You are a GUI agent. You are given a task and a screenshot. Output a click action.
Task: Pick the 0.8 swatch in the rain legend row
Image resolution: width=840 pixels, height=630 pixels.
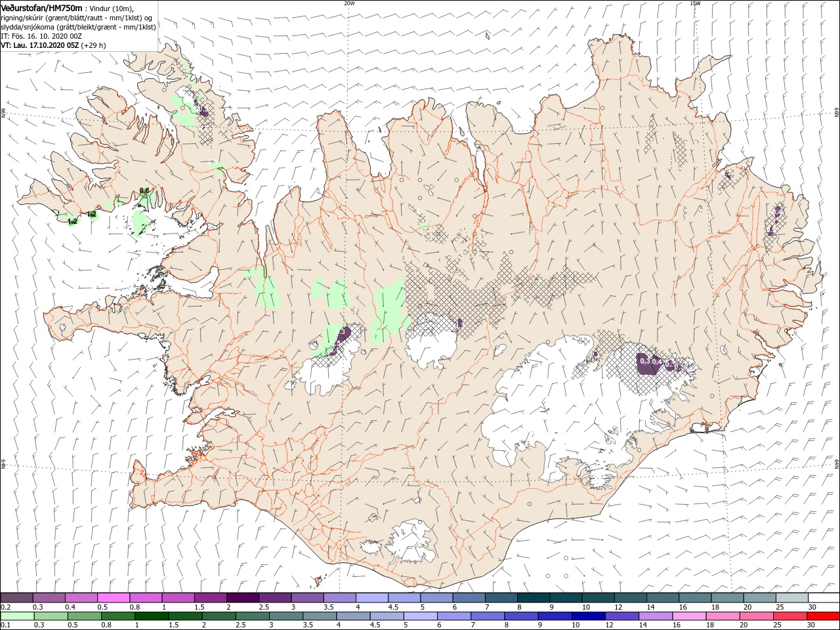[118, 616]
